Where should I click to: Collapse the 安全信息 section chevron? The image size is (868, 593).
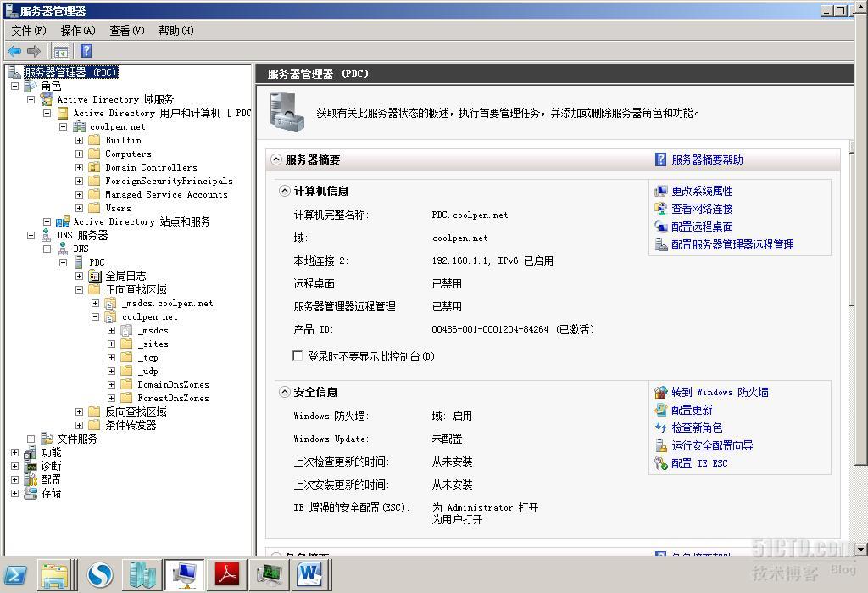tap(285, 393)
